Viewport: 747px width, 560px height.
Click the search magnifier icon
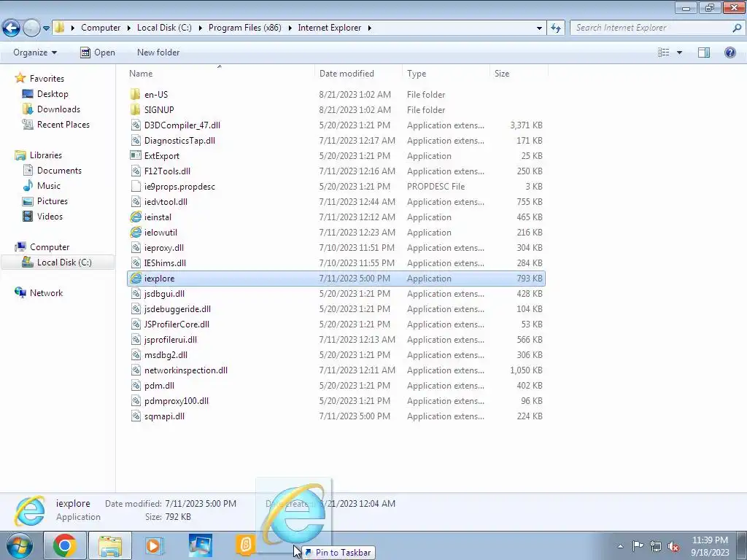(x=737, y=28)
